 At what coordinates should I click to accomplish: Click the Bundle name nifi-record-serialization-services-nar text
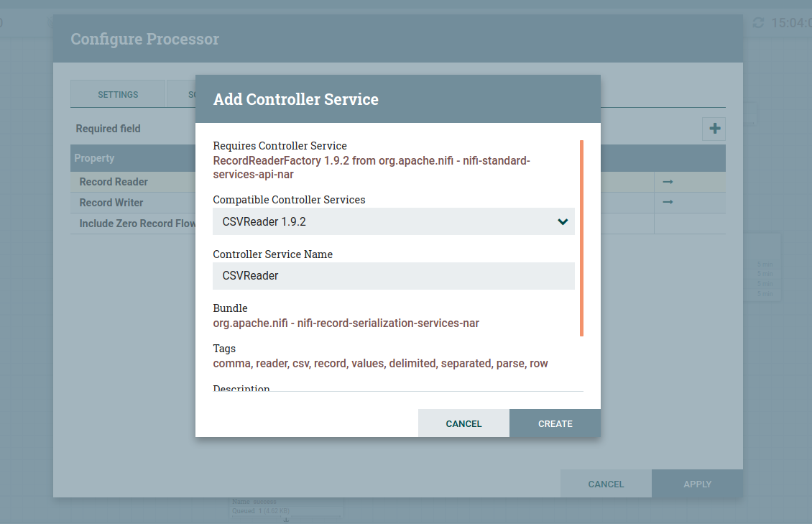click(346, 323)
